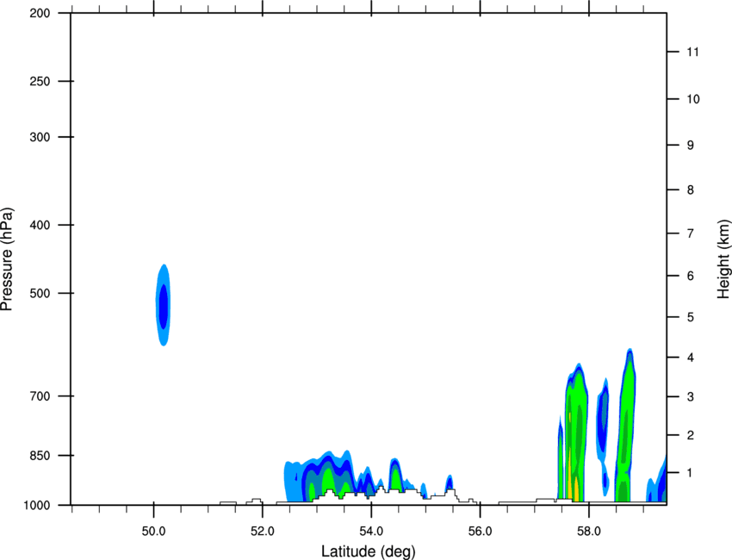Click the 5 km height label

[x=690, y=317]
